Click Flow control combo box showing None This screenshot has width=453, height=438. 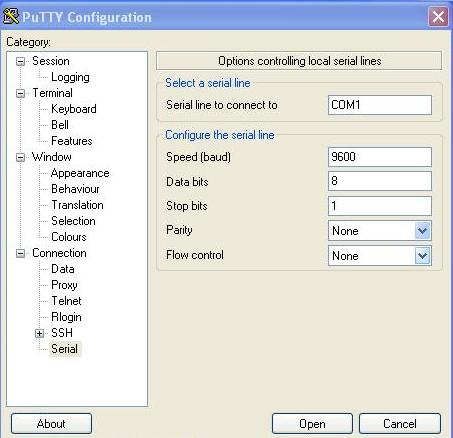[380, 256]
